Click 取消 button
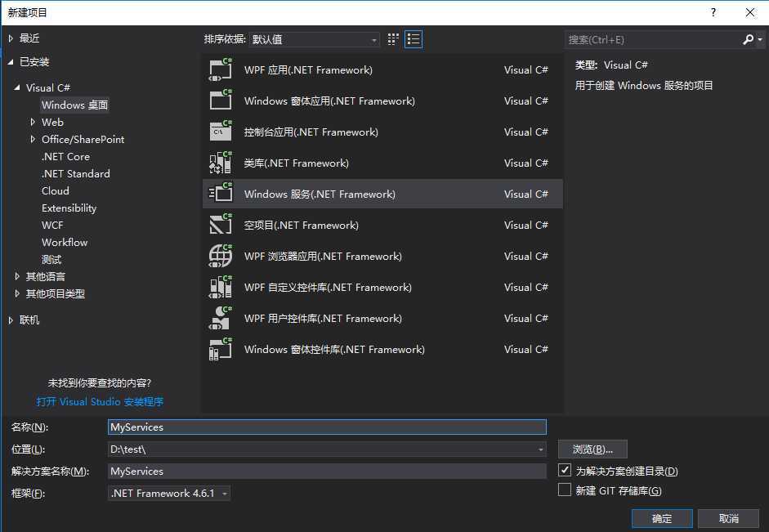This screenshot has height=532, width=769. 729,518
